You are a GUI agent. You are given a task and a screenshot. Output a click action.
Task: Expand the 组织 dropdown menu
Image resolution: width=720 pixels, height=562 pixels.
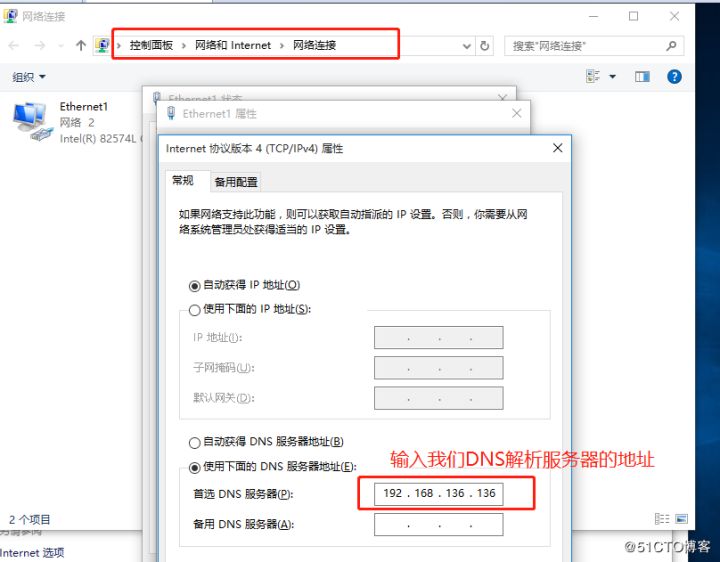point(29,77)
